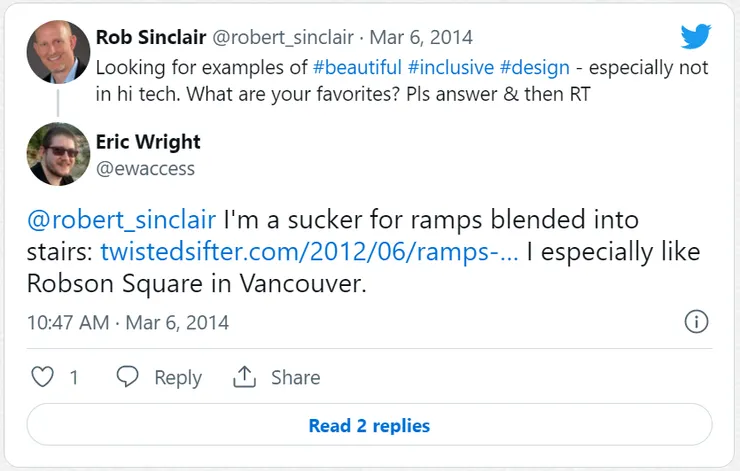Click Mar 6, 2014 date in header
The height and width of the screenshot is (471, 740).
point(421,38)
